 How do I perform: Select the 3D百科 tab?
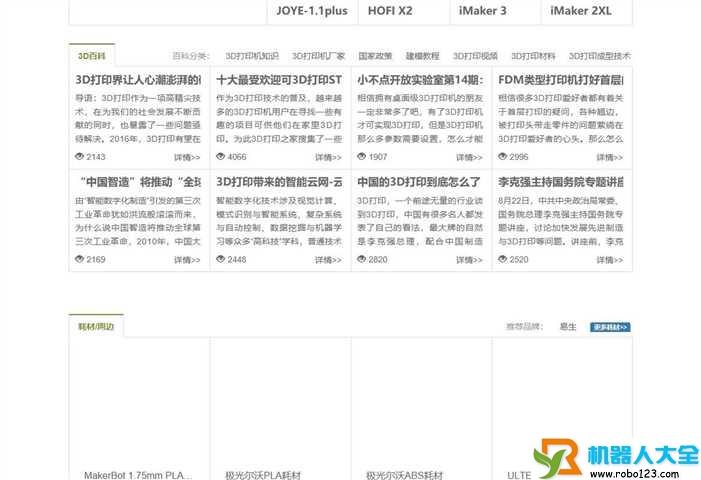pos(92,56)
